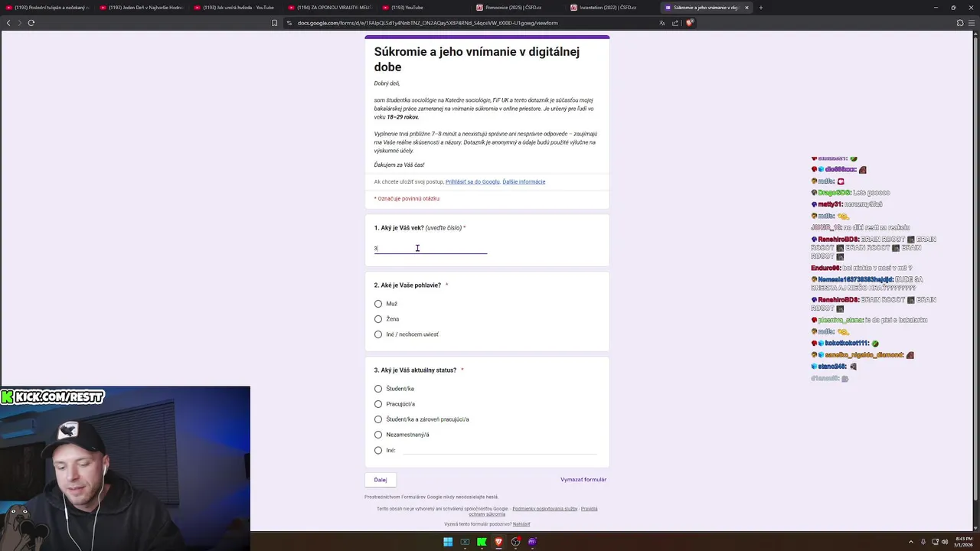Click the share icon in address bar
The height and width of the screenshot is (551, 980).
(x=675, y=23)
